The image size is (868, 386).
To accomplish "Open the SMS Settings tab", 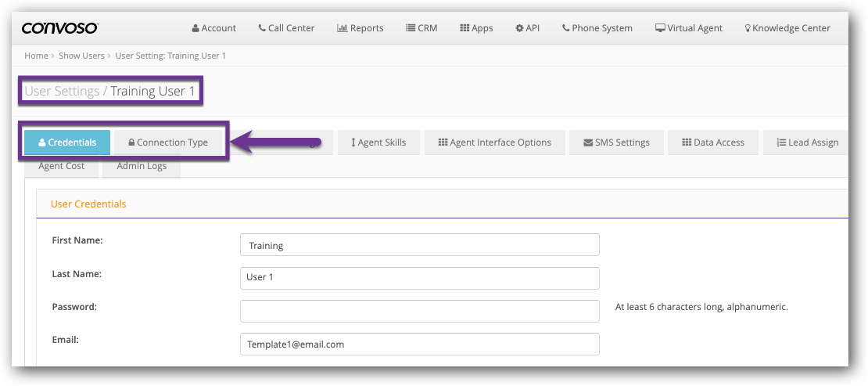I will click(x=616, y=142).
